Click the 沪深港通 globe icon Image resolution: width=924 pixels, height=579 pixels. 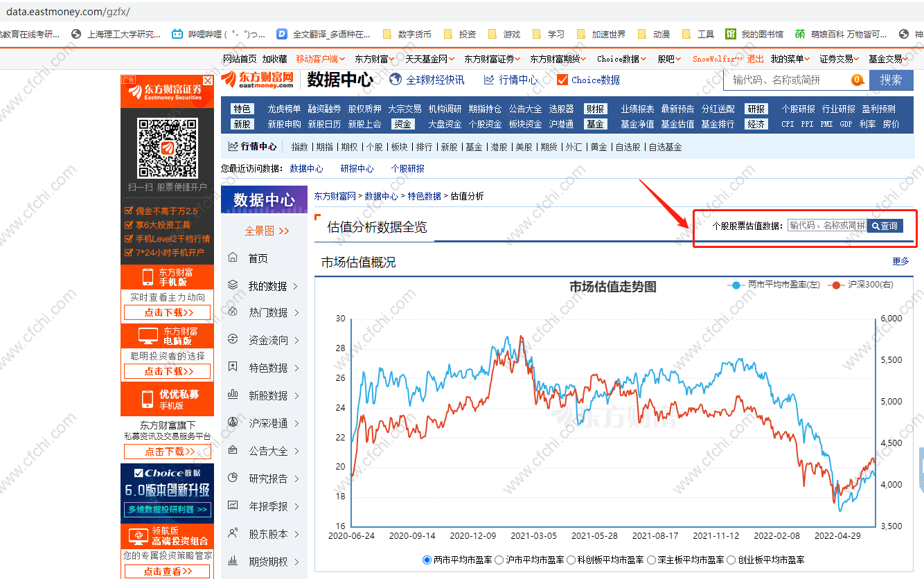233,422
